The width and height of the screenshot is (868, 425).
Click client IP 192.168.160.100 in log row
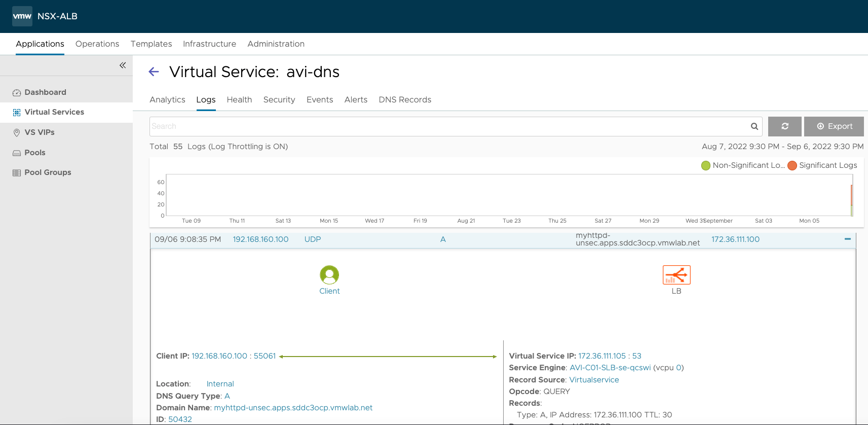(261, 239)
